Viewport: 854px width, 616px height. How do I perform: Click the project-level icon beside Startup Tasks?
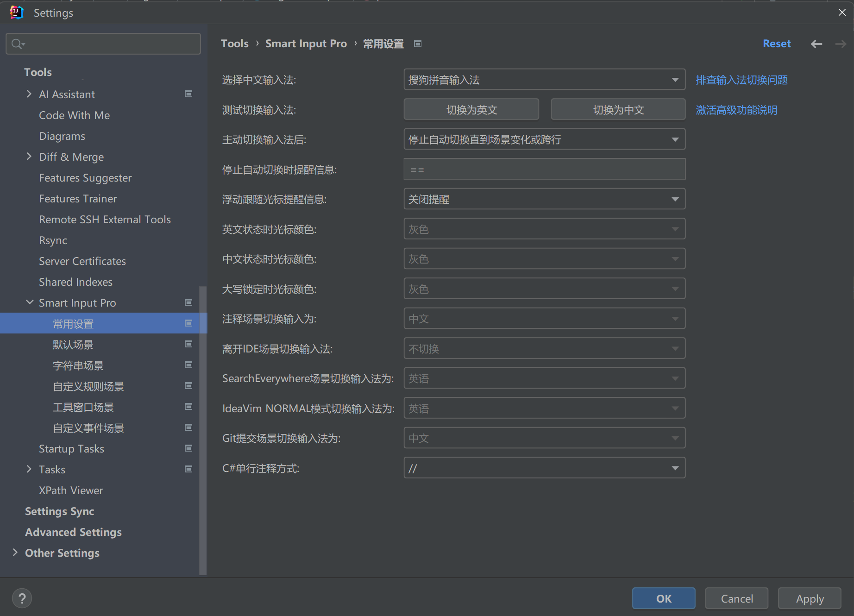coord(188,448)
